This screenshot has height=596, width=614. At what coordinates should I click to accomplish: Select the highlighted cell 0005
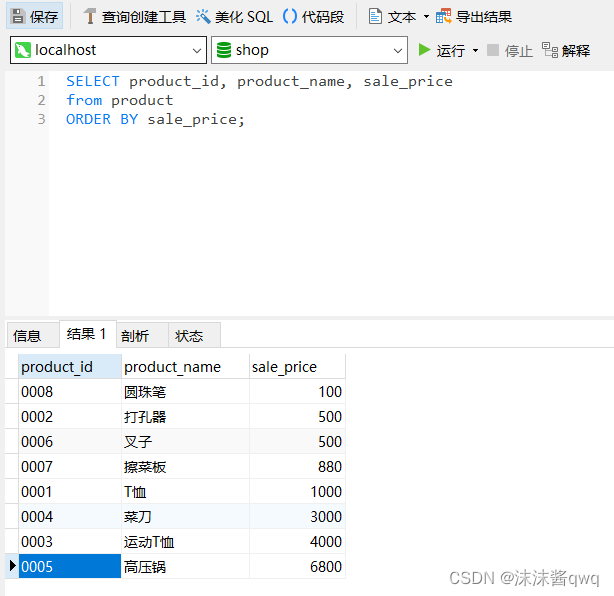(x=70, y=567)
